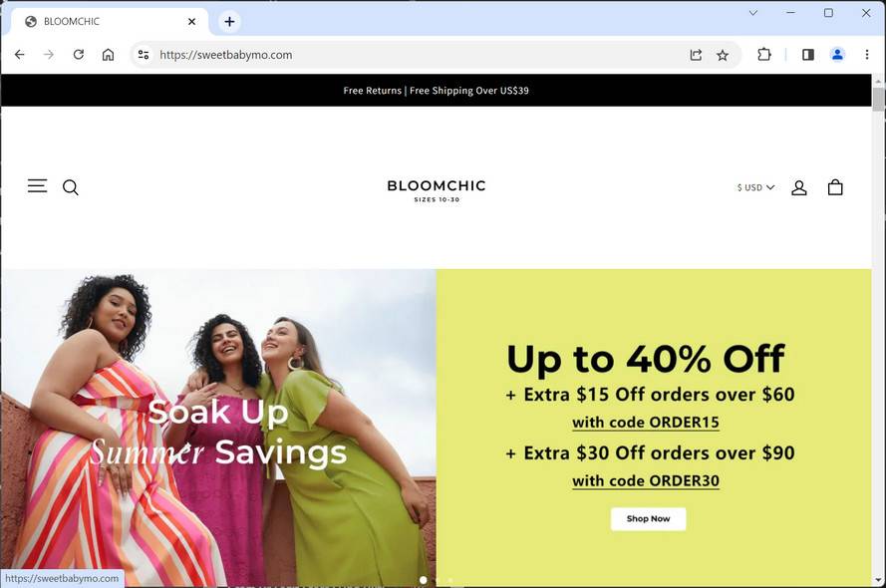The image size is (886, 588).
Task: Click the share page icon in address bar
Action: tap(696, 55)
